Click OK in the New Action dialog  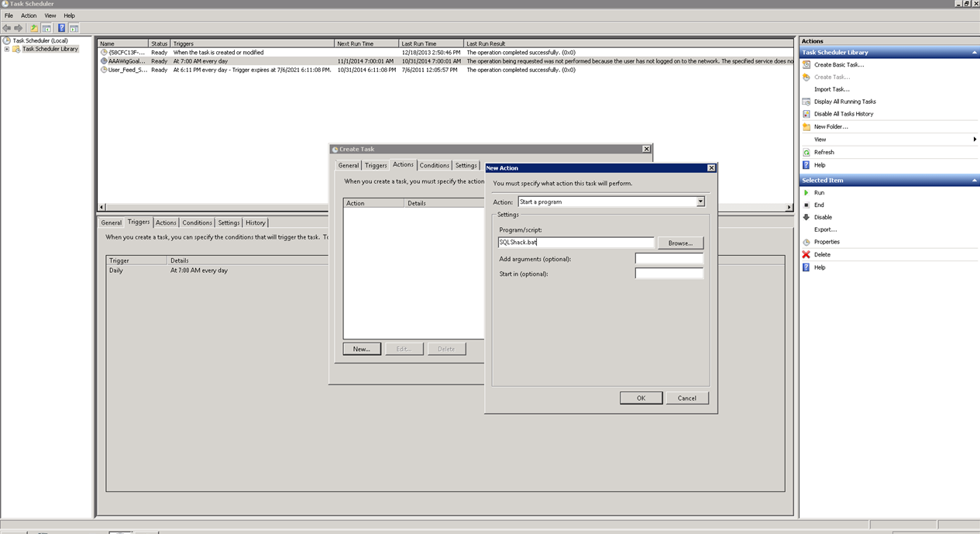[x=641, y=398]
